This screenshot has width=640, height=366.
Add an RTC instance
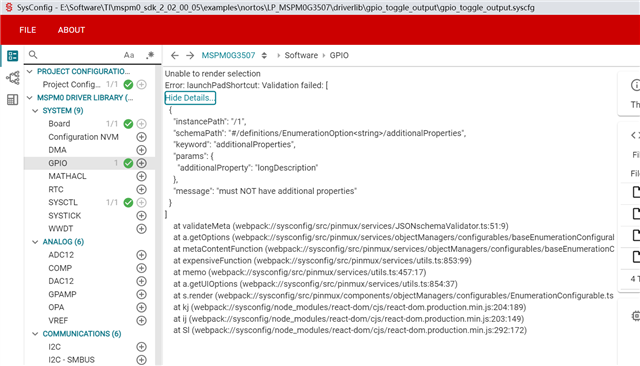coord(141,189)
